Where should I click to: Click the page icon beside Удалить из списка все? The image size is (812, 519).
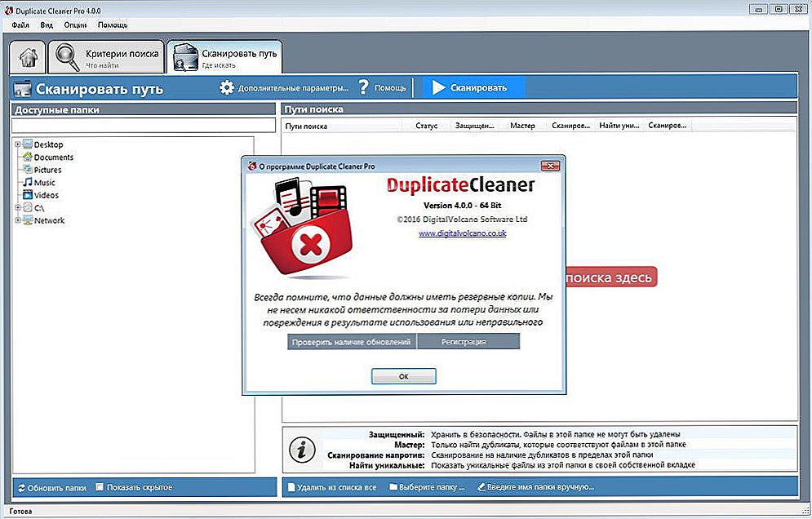[x=291, y=487]
